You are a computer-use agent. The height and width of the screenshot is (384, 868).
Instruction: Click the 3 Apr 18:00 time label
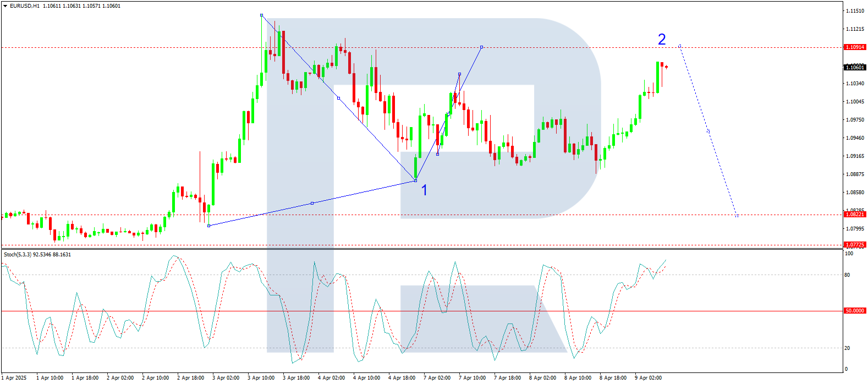pyautogui.click(x=296, y=378)
